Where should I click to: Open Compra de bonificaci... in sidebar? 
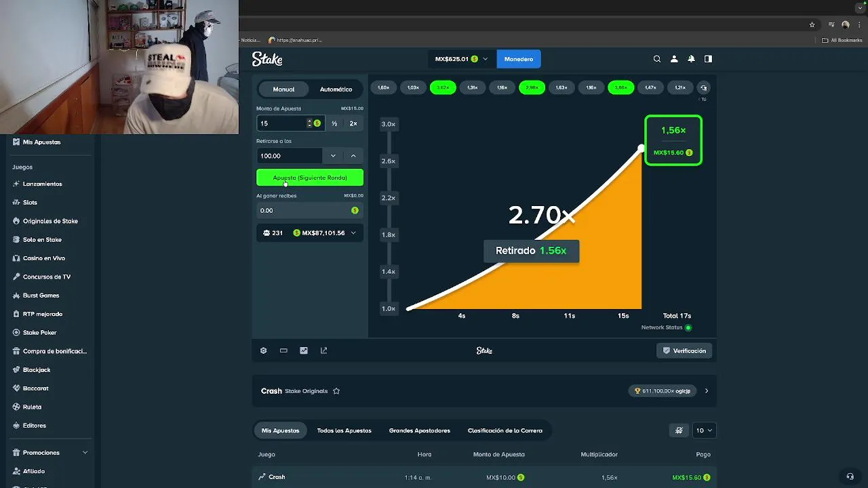pos(50,351)
